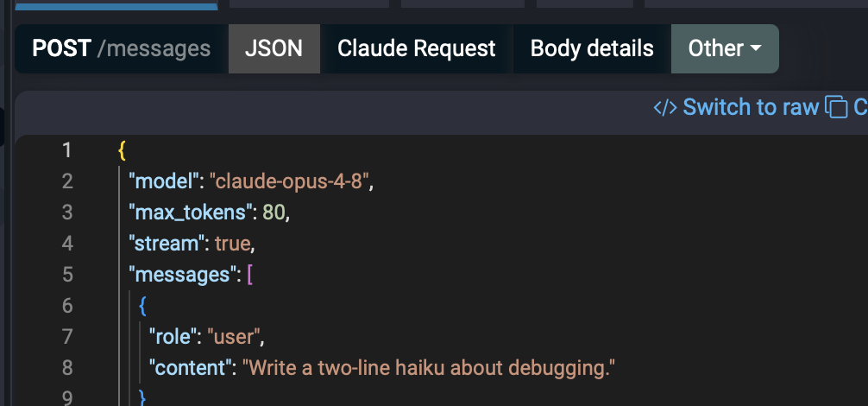Click the haiku content string on line 8

click(429, 367)
